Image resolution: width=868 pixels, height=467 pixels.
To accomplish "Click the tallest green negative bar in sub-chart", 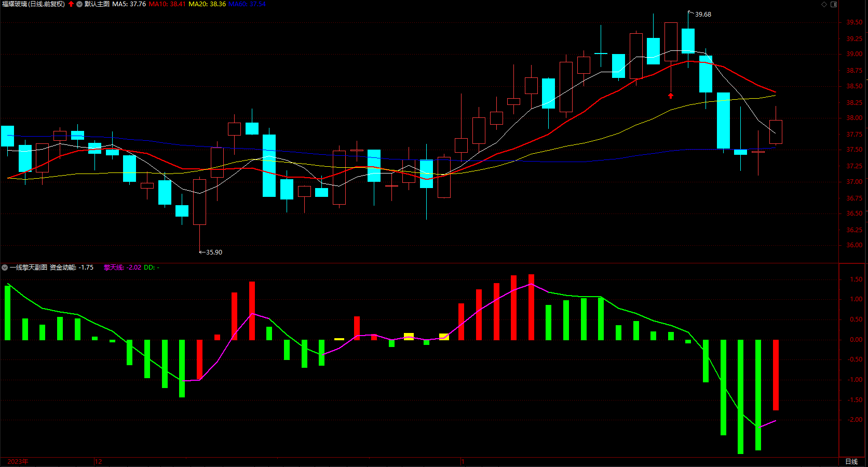I will [741, 397].
